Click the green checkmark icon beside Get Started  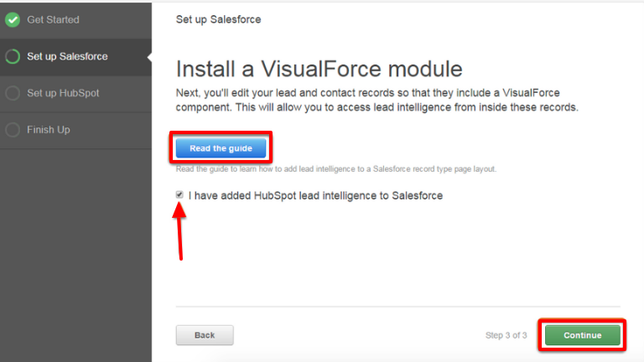[x=13, y=20]
